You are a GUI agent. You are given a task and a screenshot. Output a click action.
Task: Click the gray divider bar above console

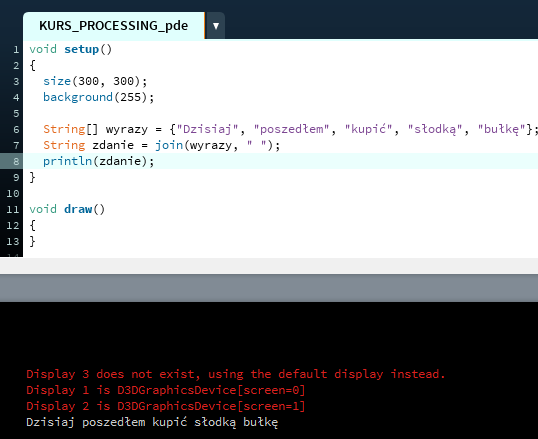(269, 288)
